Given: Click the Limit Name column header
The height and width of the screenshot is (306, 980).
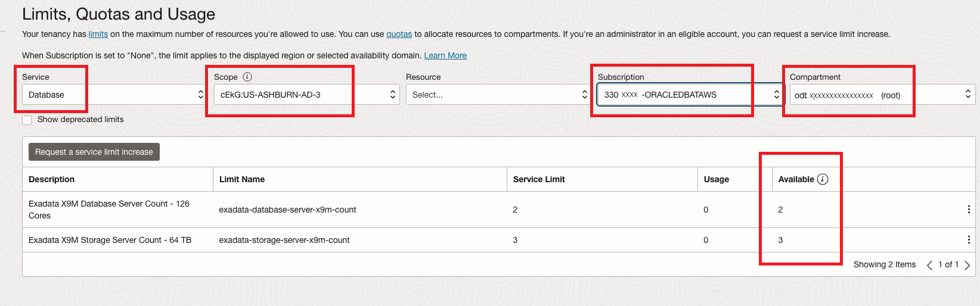Looking at the screenshot, I should [x=242, y=179].
